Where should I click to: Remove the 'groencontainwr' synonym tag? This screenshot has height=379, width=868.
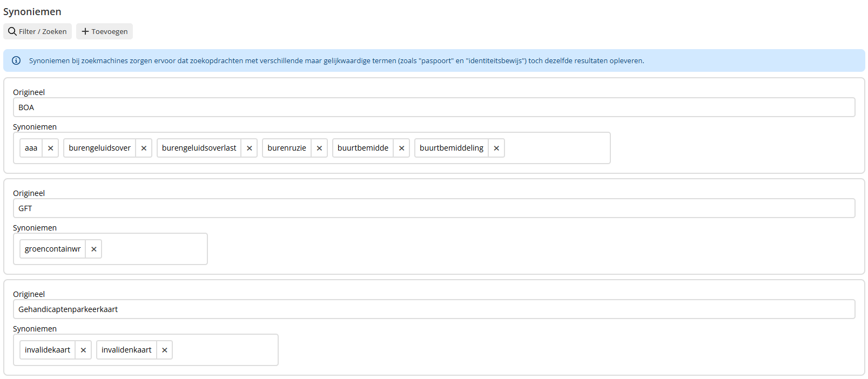point(93,249)
